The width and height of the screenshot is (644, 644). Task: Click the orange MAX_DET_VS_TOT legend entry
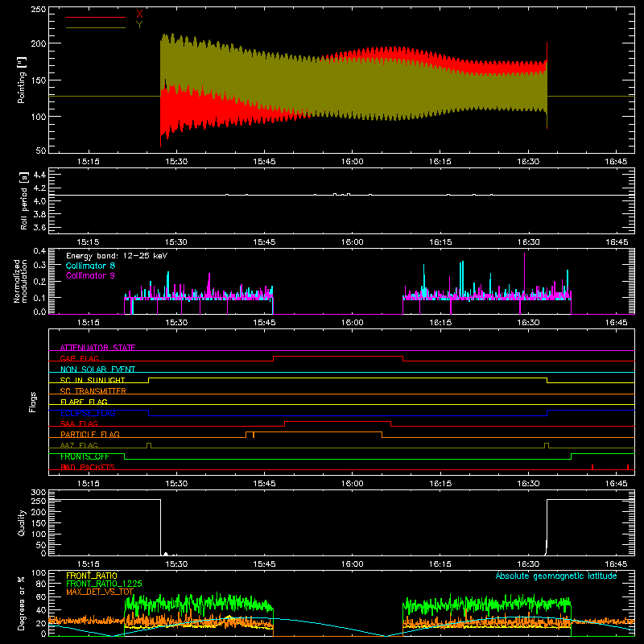pos(100,592)
